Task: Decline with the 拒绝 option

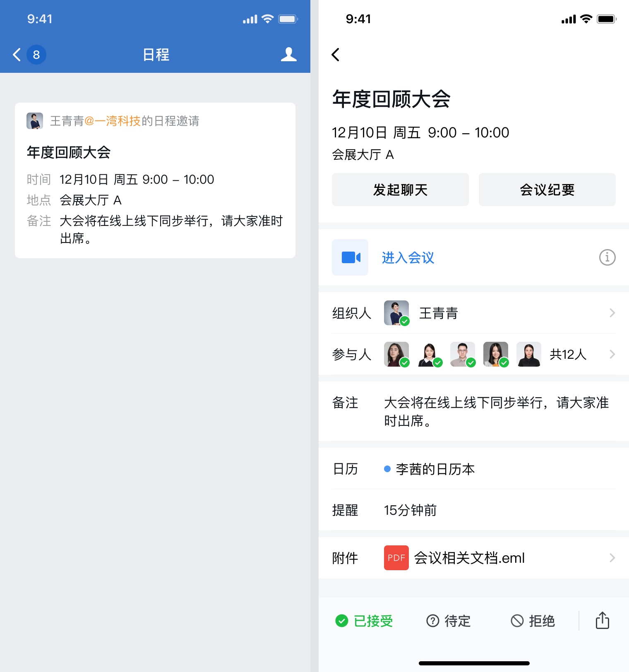Action: [533, 621]
